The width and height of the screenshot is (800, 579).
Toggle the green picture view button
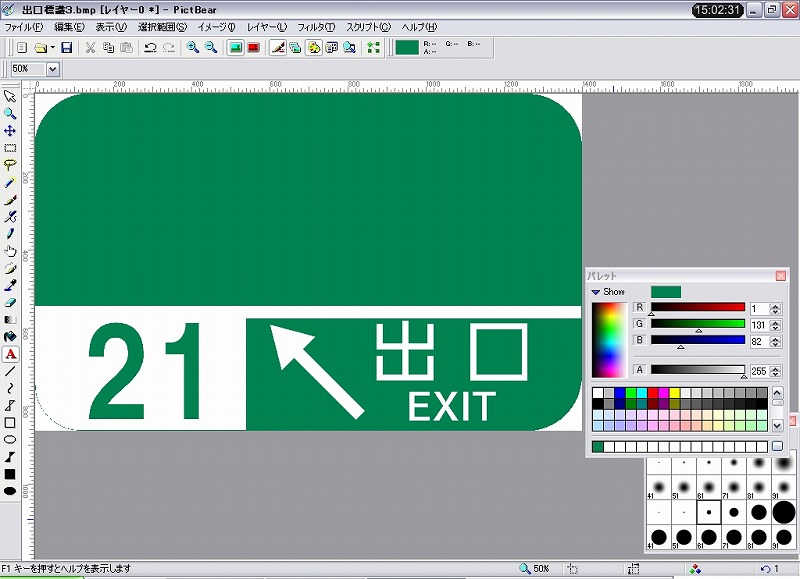(235, 47)
